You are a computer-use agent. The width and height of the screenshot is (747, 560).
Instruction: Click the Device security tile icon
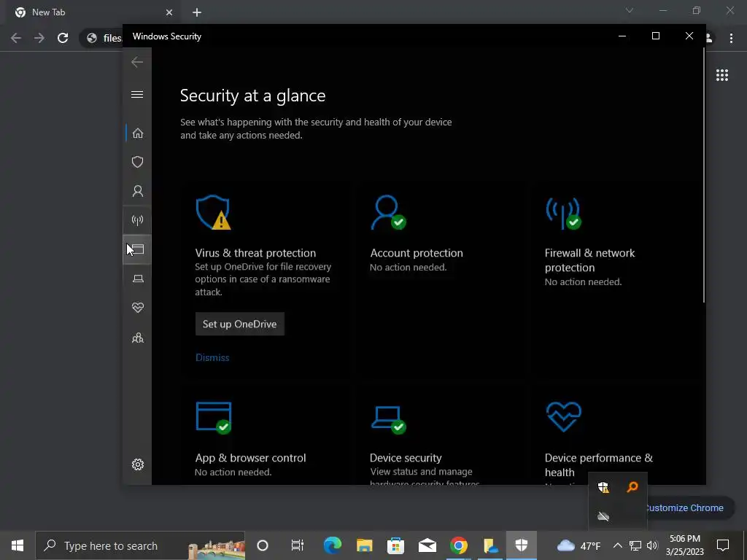pos(389,420)
